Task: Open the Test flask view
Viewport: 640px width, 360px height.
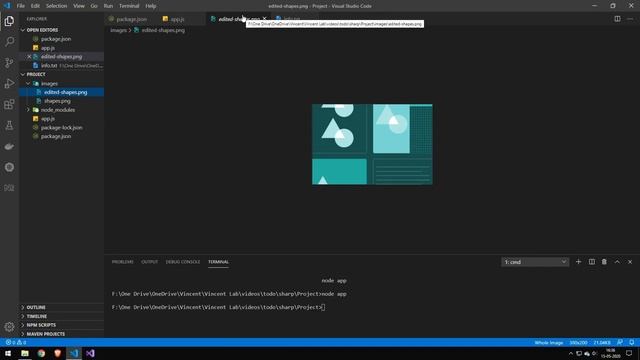Action: [x=9, y=125]
